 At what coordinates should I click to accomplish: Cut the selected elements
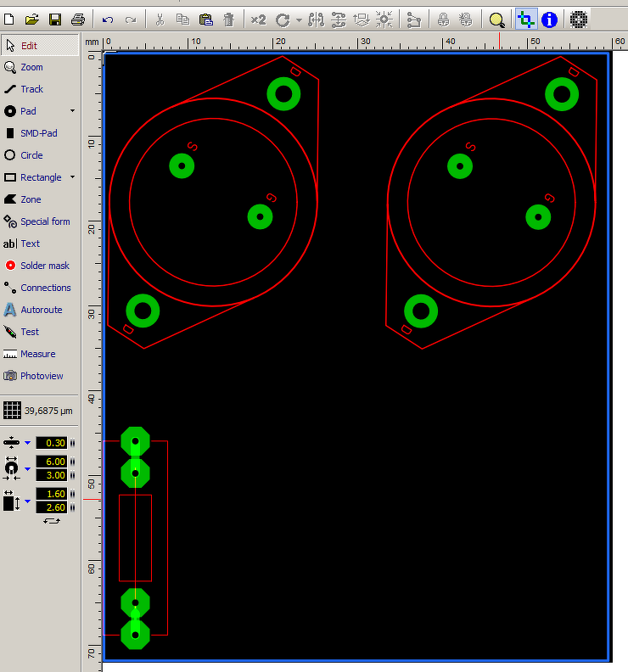tap(160, 20)
